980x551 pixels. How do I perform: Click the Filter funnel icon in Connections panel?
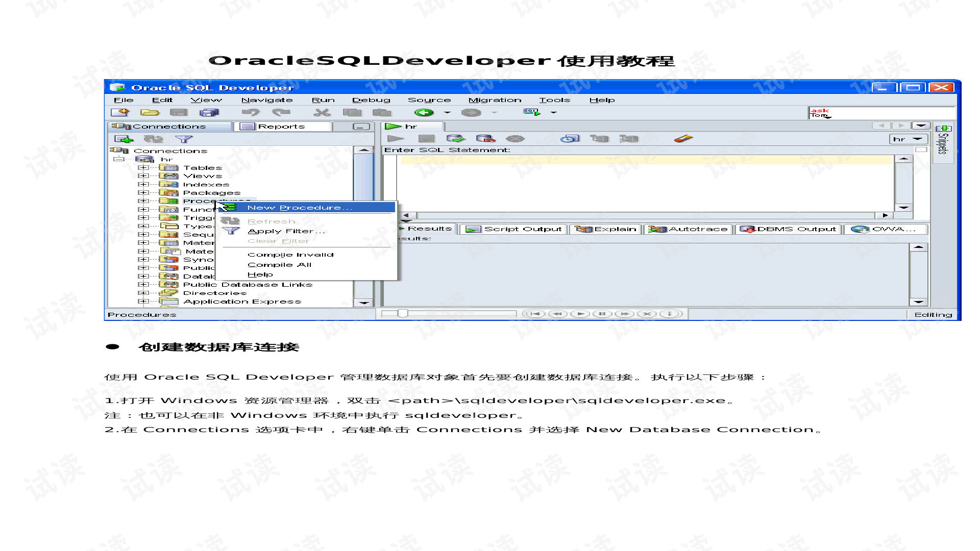pyautogui.click(x=184, y=139)
